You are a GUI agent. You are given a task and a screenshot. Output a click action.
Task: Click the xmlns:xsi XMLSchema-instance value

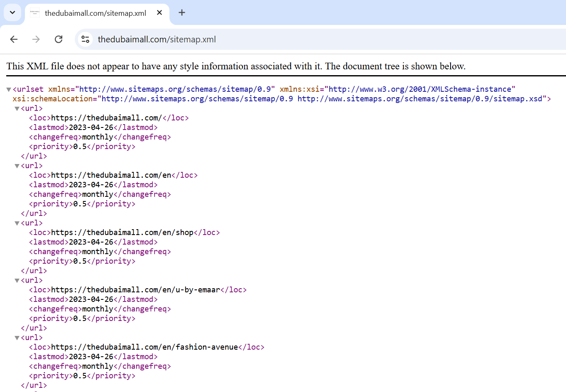(x=420, y=89)
